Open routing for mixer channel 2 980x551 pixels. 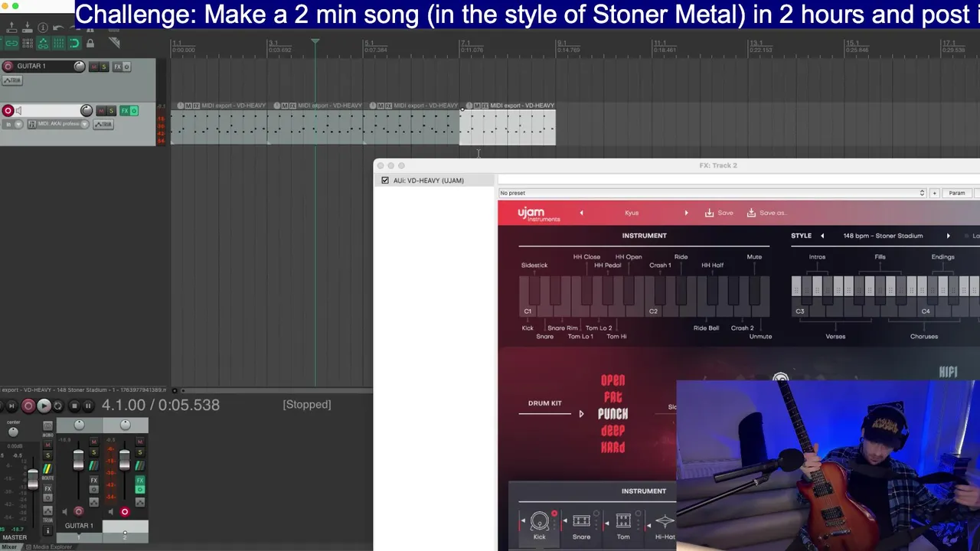(140, 466)
